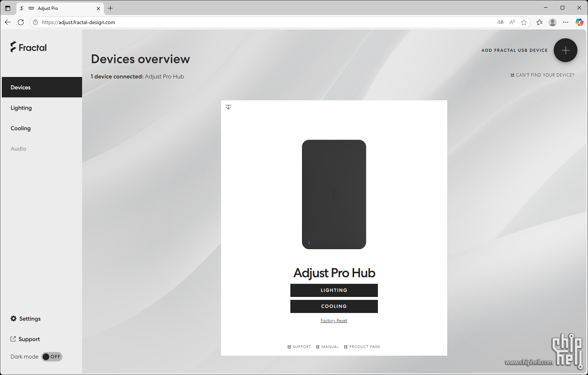Close the Adjust Pro tab
Screen dimensions: 588x375
tap(98, 8)
